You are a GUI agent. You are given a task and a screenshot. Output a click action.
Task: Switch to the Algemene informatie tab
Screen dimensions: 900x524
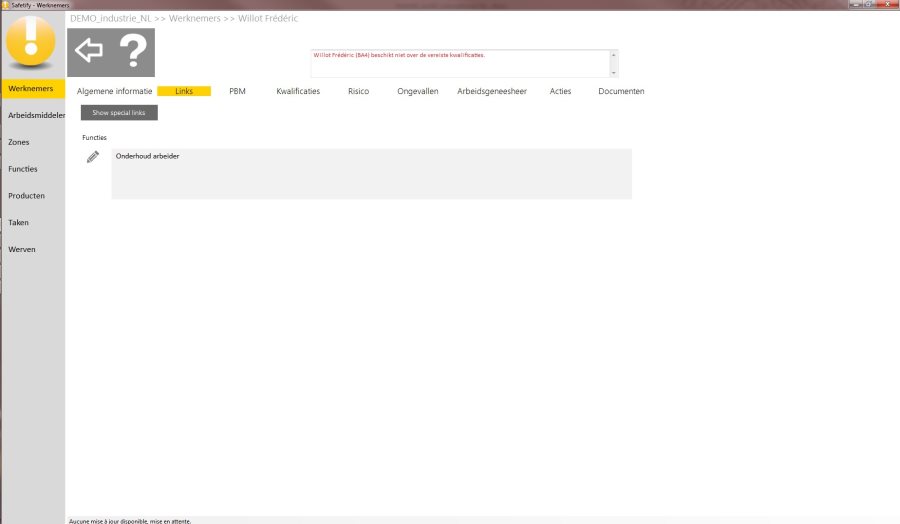[x=115, y=91]
